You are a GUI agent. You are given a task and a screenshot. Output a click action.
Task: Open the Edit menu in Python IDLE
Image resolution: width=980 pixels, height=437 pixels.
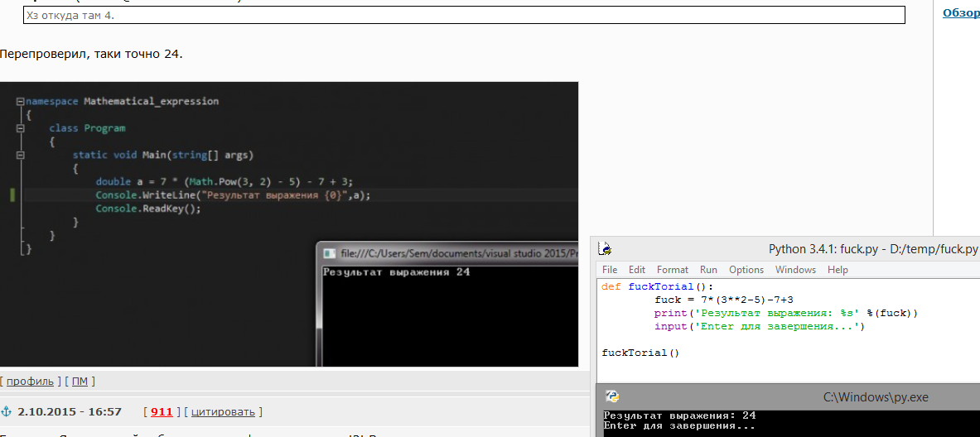click(637, 270)
